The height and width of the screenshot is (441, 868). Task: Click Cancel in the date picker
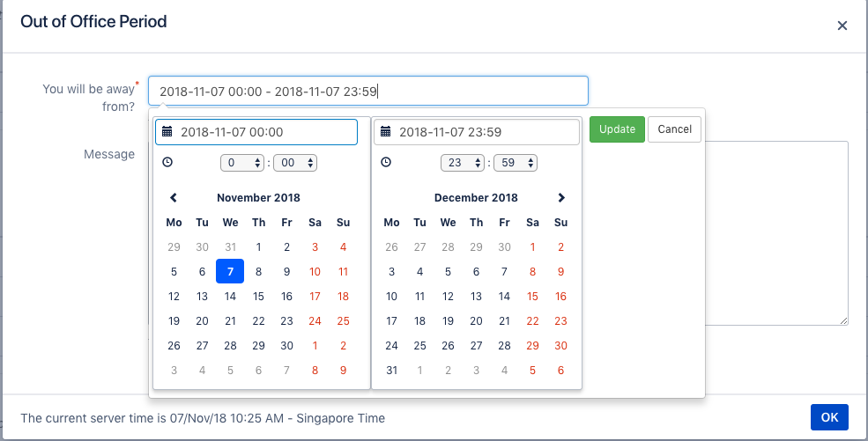click(674, 129)
